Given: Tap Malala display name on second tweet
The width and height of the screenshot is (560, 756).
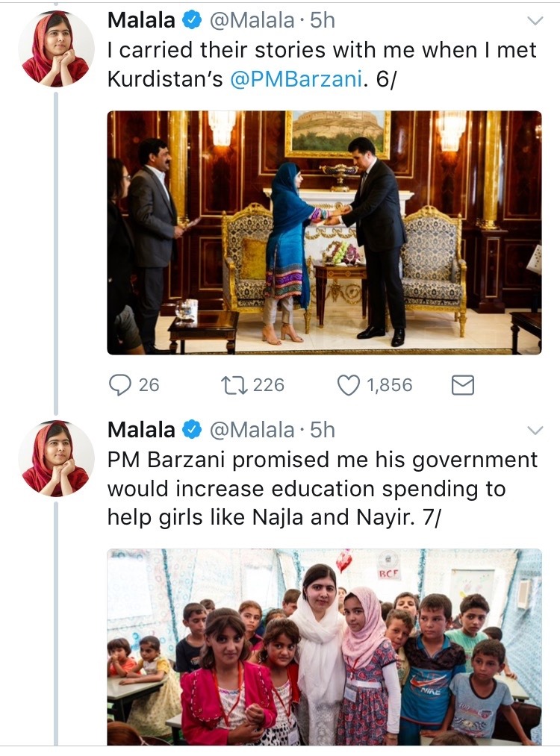Looking at the screenshot, I should (143, 430).
